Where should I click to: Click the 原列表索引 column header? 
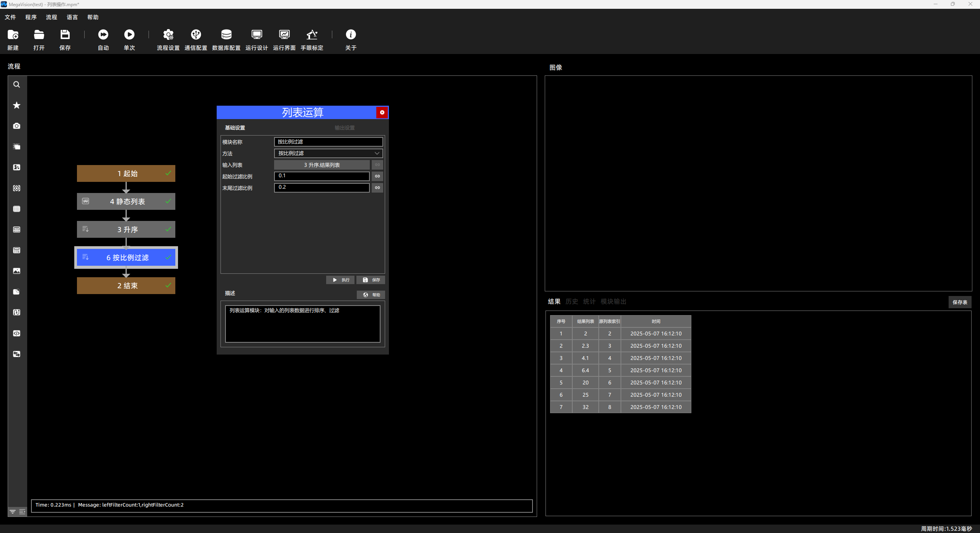click(x=610, y=321)
